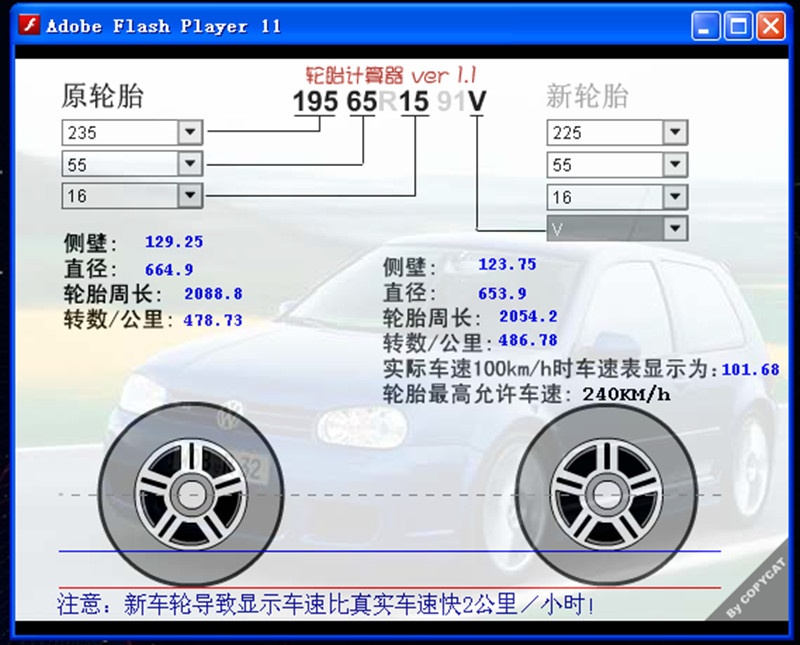
Task: Click the 轮胎计算器 ver 1.1 title
Action: (x=390, y=75)
